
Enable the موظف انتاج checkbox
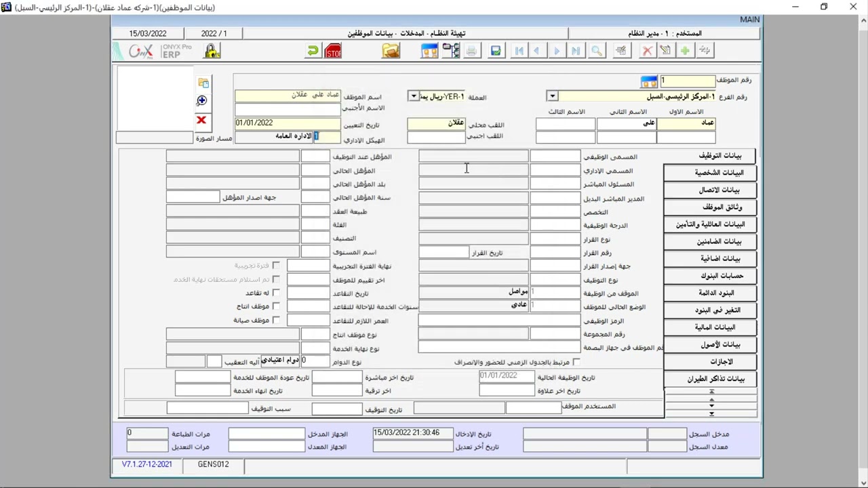pyautogui.click(x=276, y=306)
